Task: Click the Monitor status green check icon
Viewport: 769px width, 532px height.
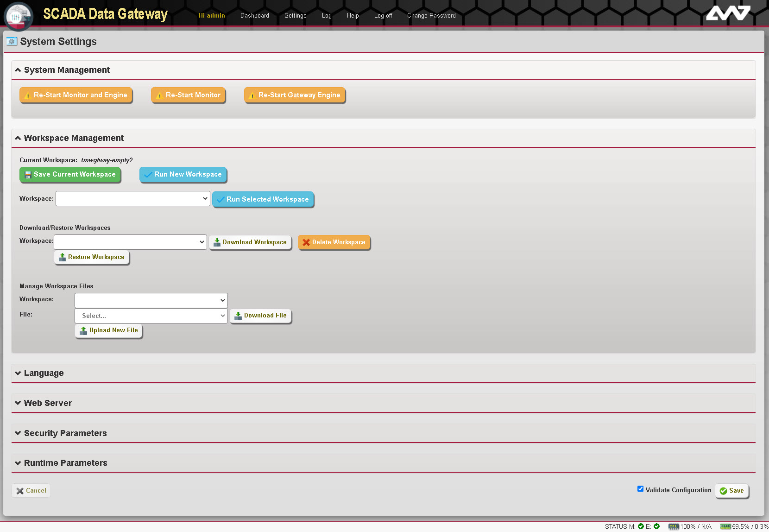Action: pos(641,526)
